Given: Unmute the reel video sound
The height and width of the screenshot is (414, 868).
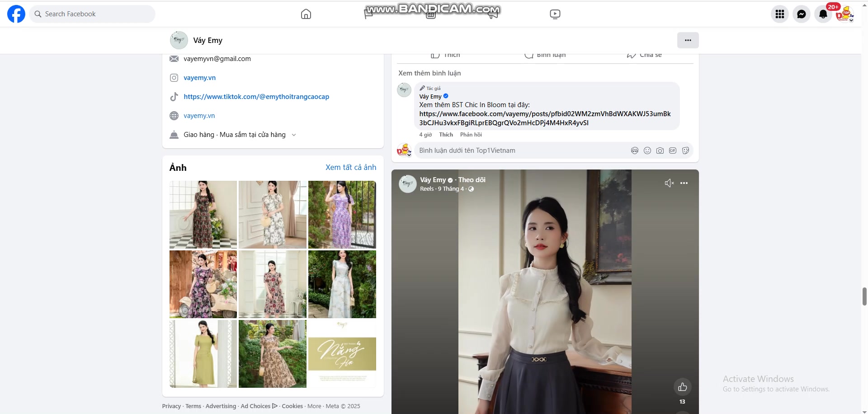Looking at the screenshot, I should coord(669,183).
